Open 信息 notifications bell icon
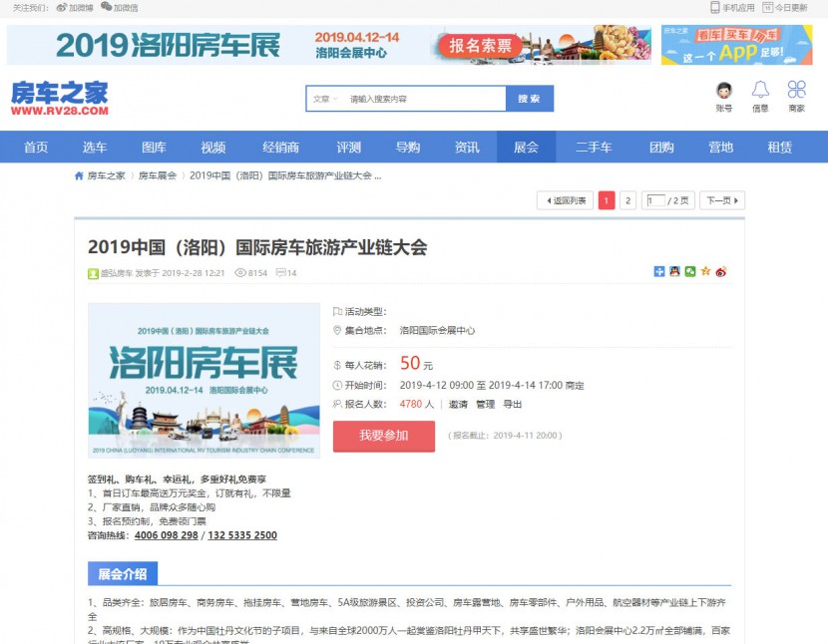Screen dimensions: 828x644 coord(760,90)
